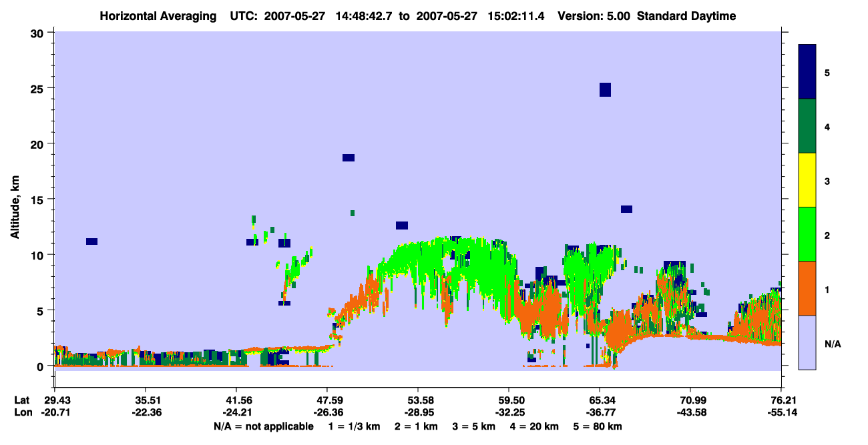Click the colorbar label 'N/A'

(832, 344)
